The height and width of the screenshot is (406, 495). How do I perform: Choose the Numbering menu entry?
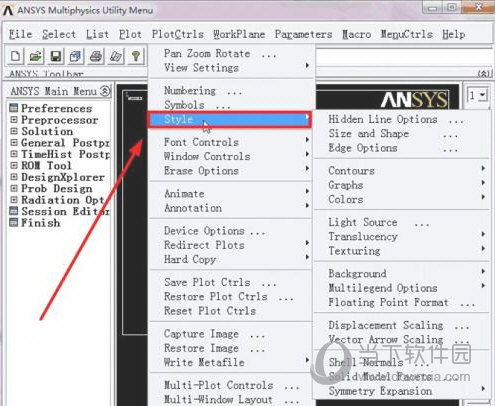(231, 90)
